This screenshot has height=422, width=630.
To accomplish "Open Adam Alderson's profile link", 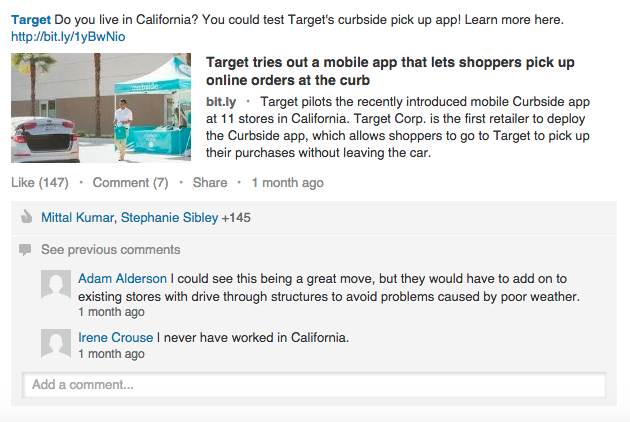I will click(123, 279).
